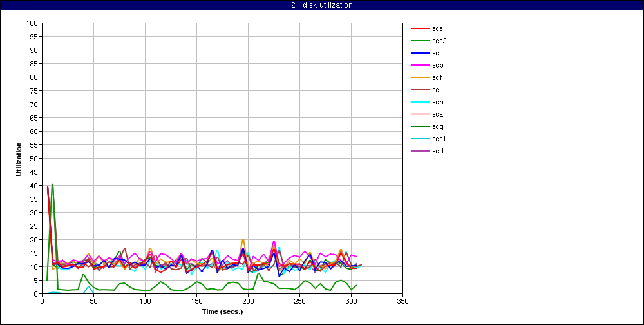Click the 40 y-axis tick label
The height and width of the screenshot is (325, 644).
34,186
